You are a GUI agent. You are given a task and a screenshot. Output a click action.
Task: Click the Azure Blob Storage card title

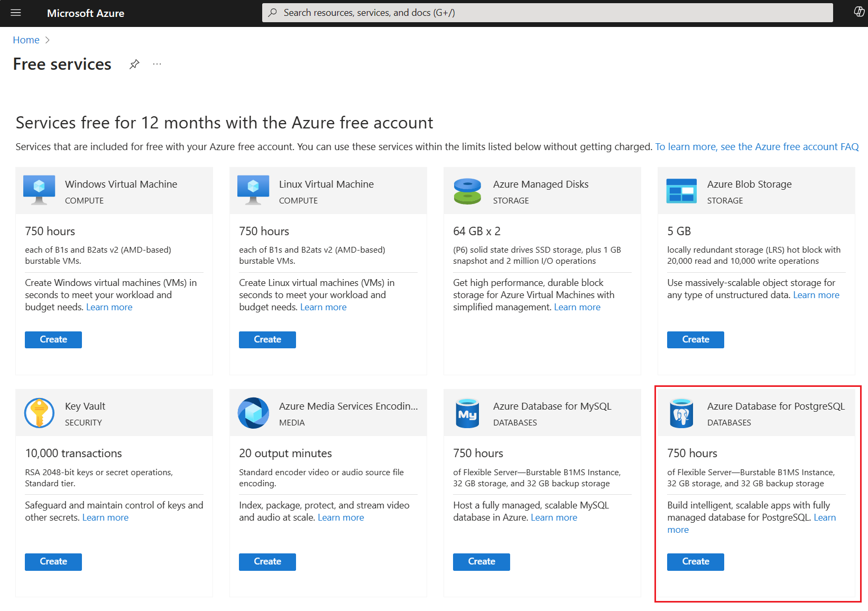click(x=750, y=184)
